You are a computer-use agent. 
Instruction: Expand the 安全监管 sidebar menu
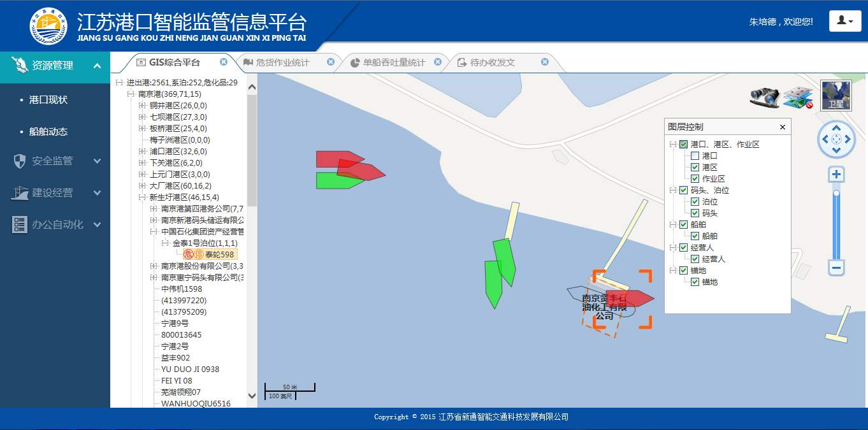tap(55, 161)
